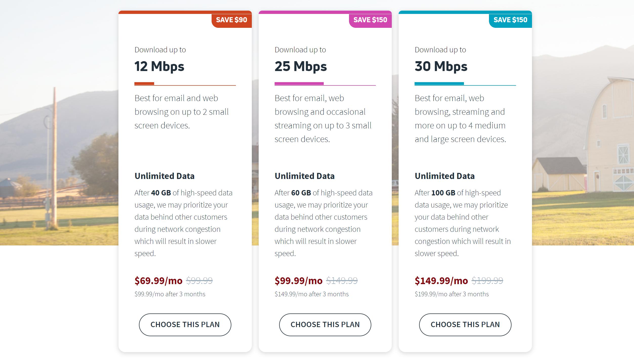This screenshot has width=634, height=364.
Task: Click the struck-through $199.99 price
Action: 487,281
